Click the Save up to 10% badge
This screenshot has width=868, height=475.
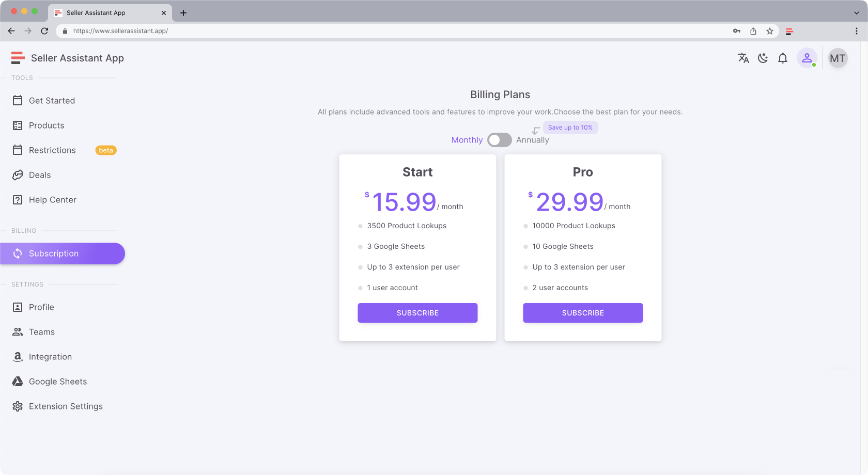tap(570, 127)
